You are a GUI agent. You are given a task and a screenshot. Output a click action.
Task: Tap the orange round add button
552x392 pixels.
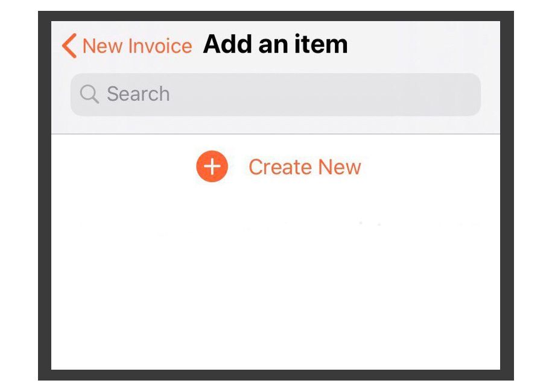[212, 166]
